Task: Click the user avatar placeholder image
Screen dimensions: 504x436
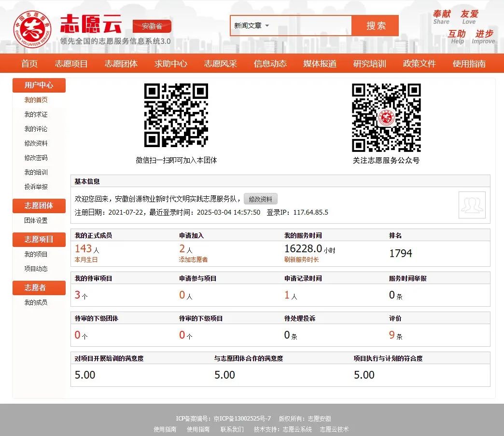Action: coord(472,205)
